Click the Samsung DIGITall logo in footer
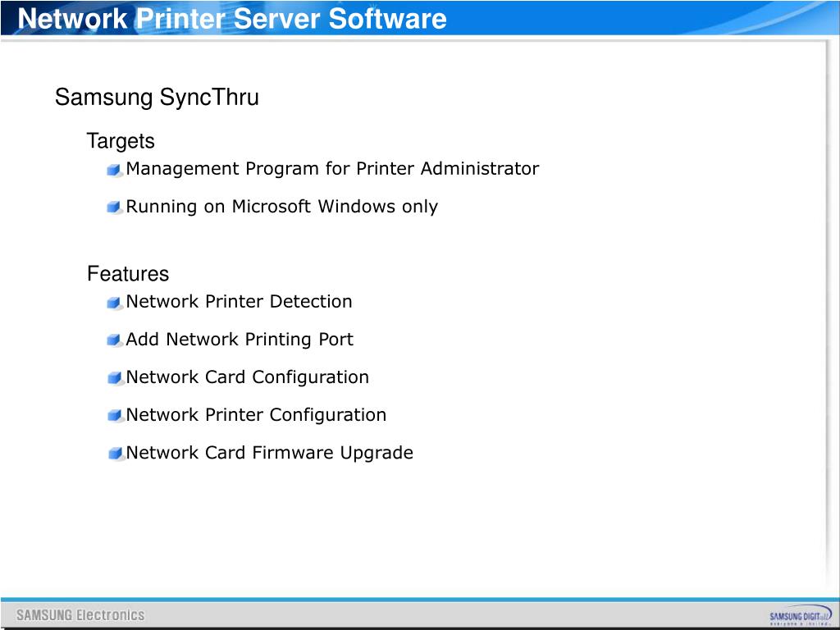Image resolution: width=840 pixels, height=630 pixels. coord(801,616)
